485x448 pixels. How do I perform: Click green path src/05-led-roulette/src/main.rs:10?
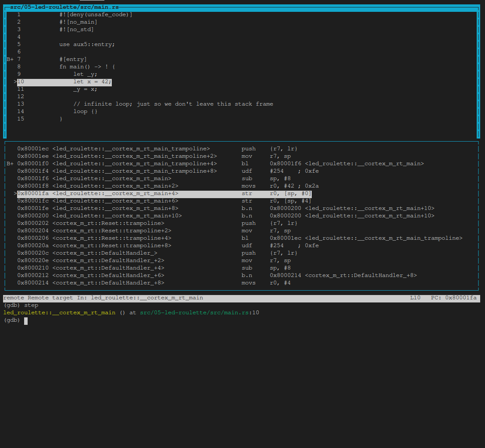click(x=200, y=313)
